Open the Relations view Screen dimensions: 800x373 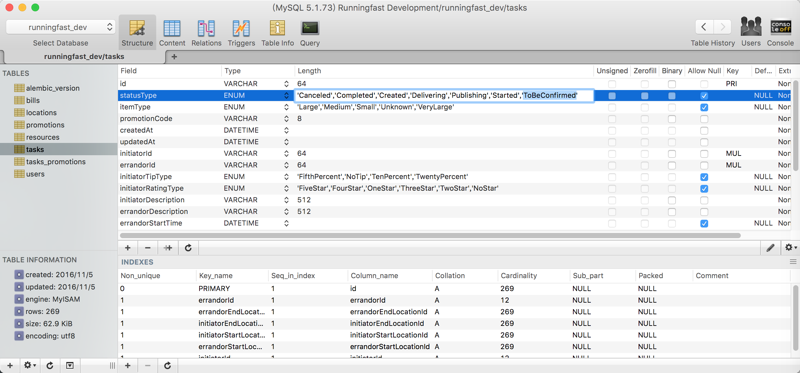point(206,33)
